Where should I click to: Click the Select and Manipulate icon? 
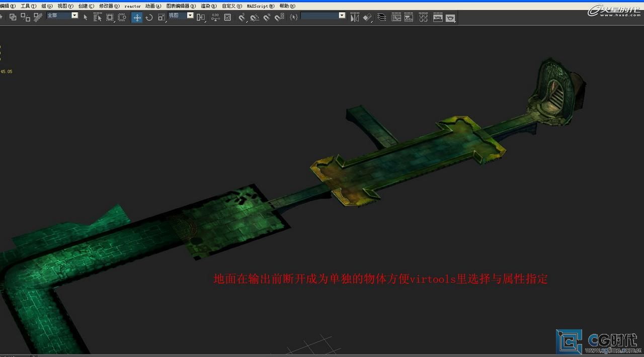pyautogui.click(x=215, y=17)
